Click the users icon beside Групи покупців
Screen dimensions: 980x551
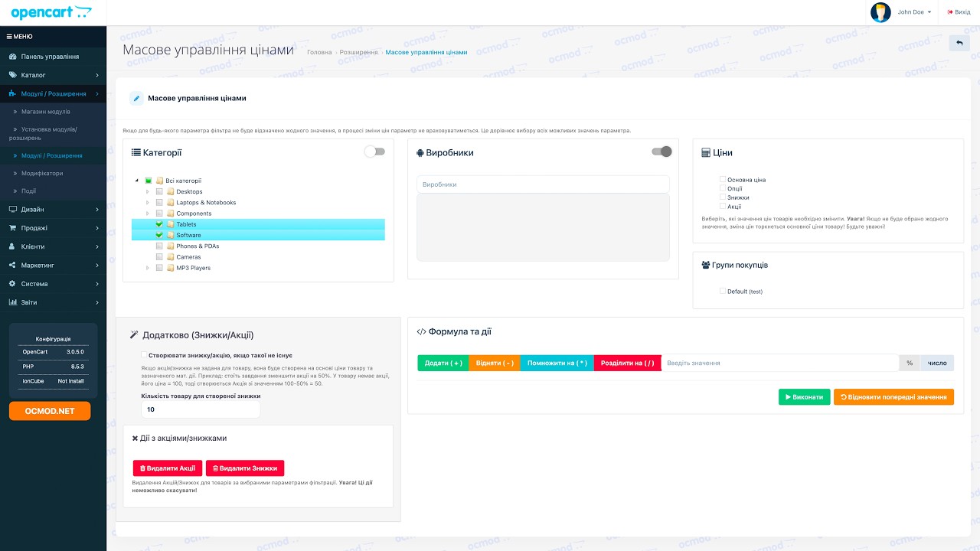pyautogui.click(x=706, y=265)
